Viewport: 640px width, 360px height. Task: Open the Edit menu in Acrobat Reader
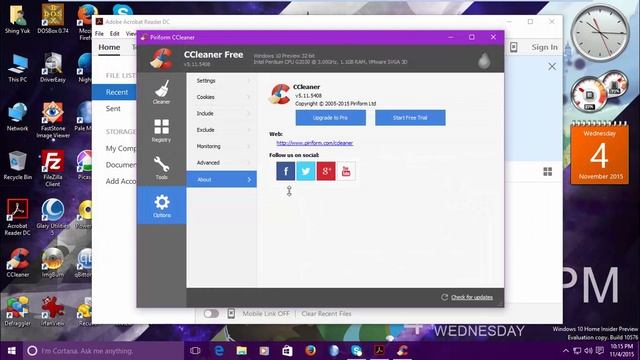(x=115, y=33)
